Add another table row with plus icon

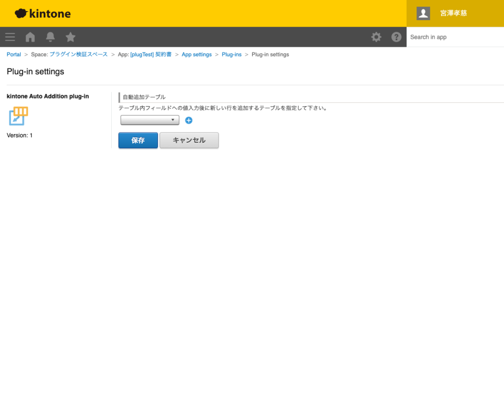click(189, 120)
